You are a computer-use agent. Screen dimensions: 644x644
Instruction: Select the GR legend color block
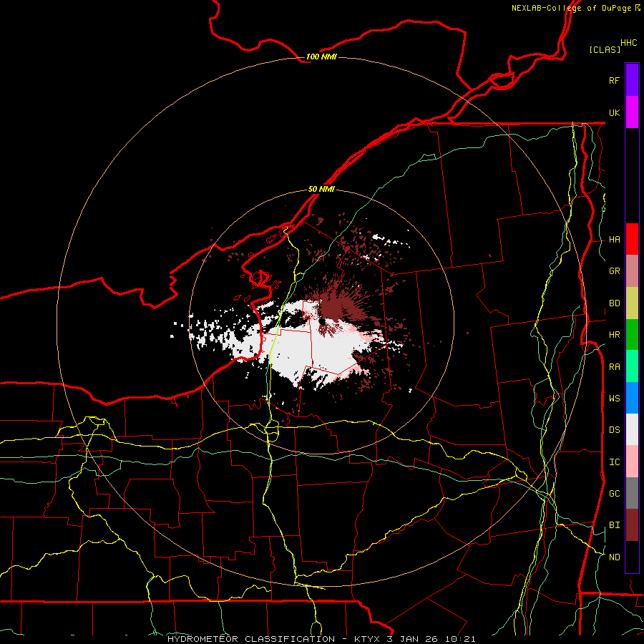(x=632, y=271)
